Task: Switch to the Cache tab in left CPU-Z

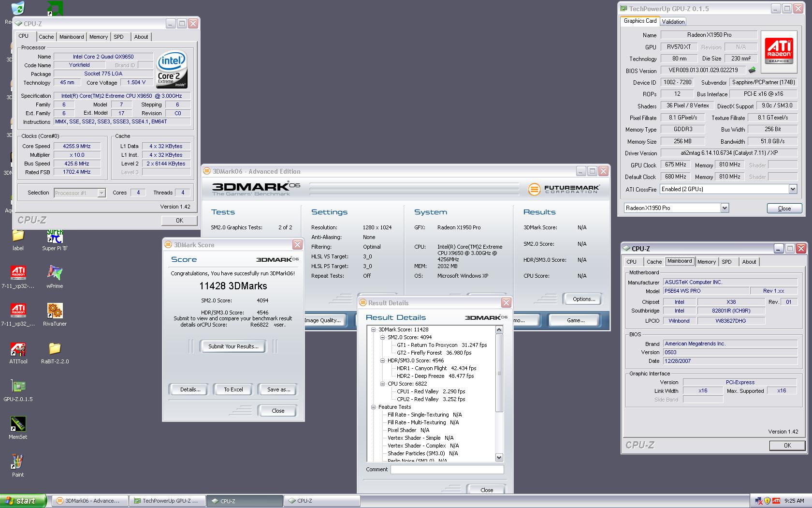Action: click(46, 37)
